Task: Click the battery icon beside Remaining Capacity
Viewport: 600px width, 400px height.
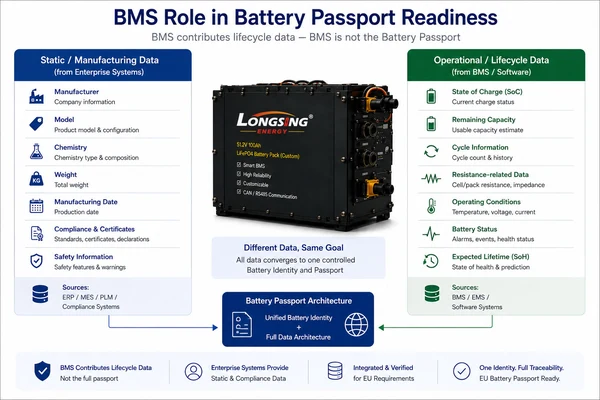Action: (431, 124)
